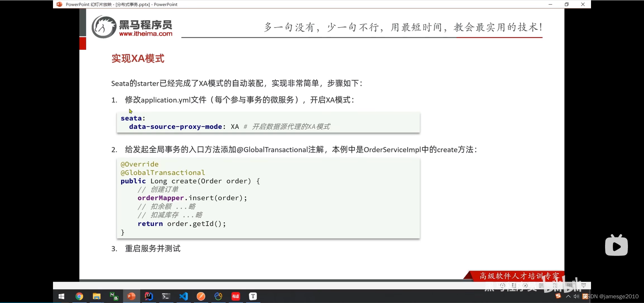Switch to Slide Sorter view icon
This screenshot has width=644, height=303.
tap(555, 286)
